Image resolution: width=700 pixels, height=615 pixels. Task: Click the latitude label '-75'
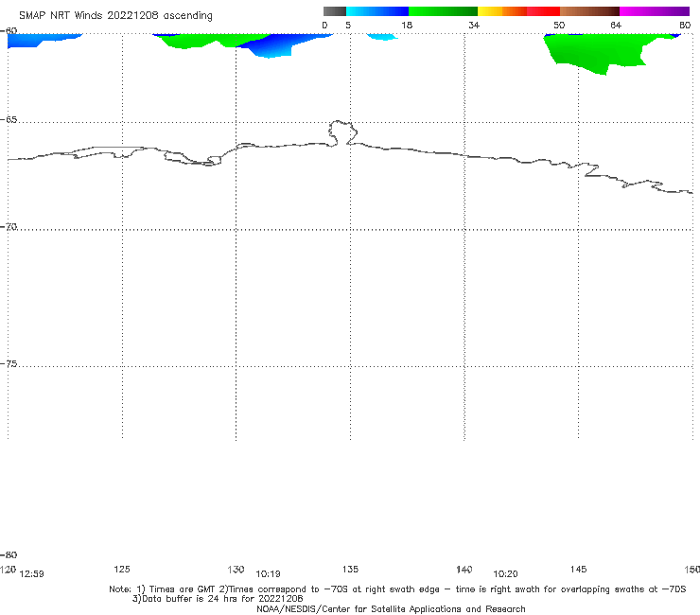[9, 364]
